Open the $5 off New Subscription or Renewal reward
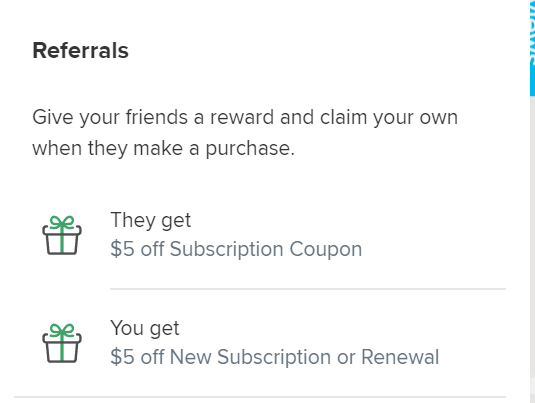The width and height of the screenshot is (535, 403). tap(275, 357)
